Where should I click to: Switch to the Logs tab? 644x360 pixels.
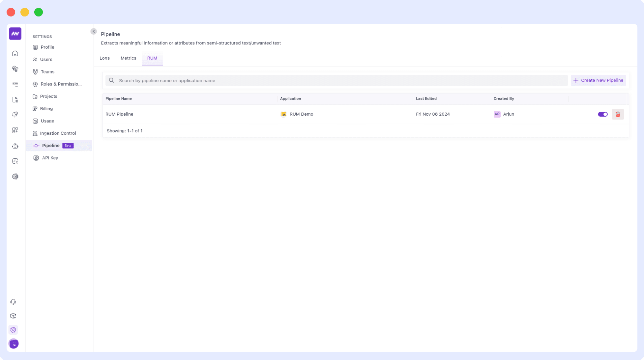click(x=104, y=58)
